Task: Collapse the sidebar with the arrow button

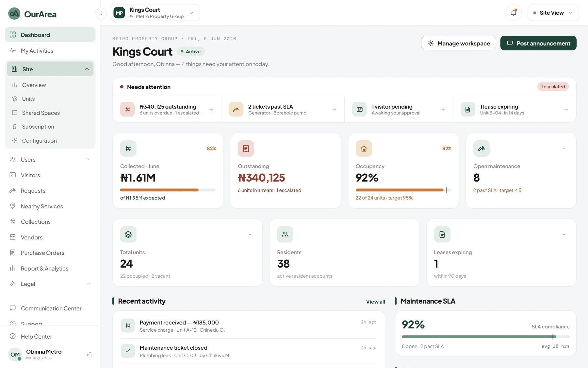Action: tap(102, 13)
